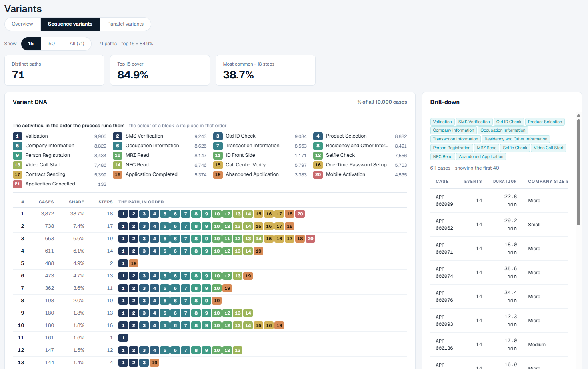The image size is (588, 369).
Task: Click the Validation tag in Drill-down
Action: tap(442, 122)
